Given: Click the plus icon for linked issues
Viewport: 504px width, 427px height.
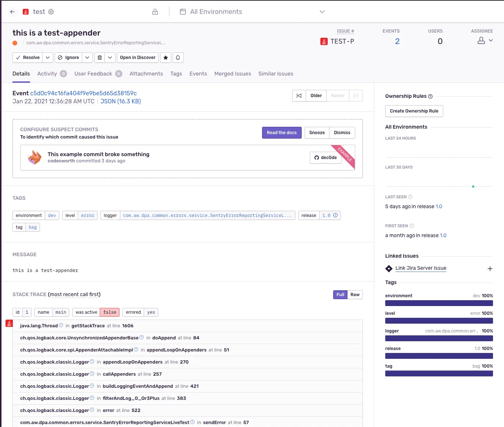Looking at the screenshot, I should pyautogui.click(x=490, y=269).
